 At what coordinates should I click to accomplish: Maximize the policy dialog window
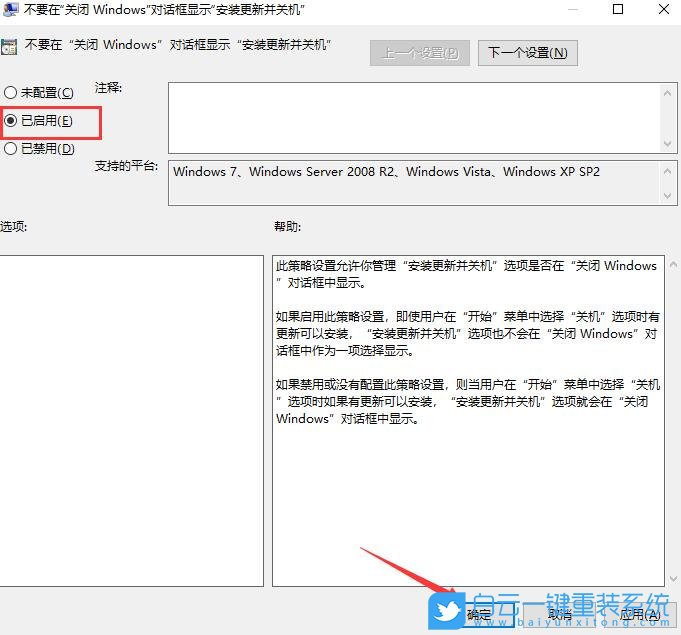[618, 9]
